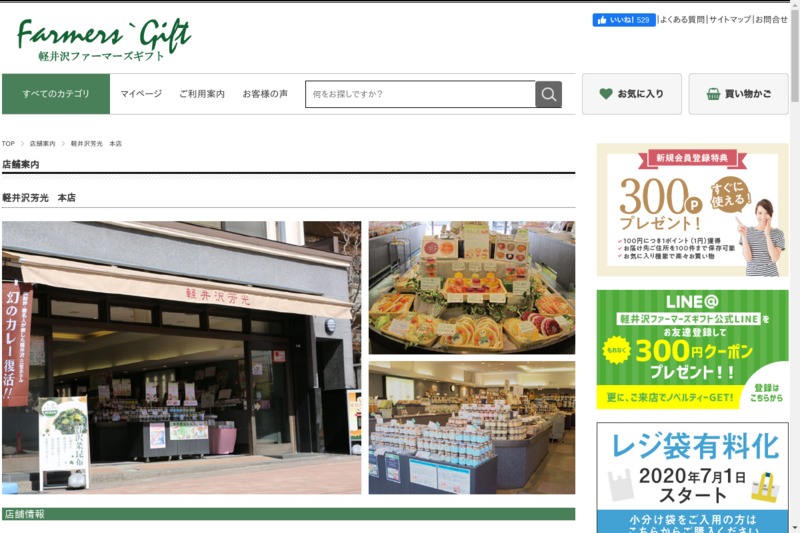The image size is (800, 533).
Task: Select the ご利用案内 menu item
Action: coord(202,94)
